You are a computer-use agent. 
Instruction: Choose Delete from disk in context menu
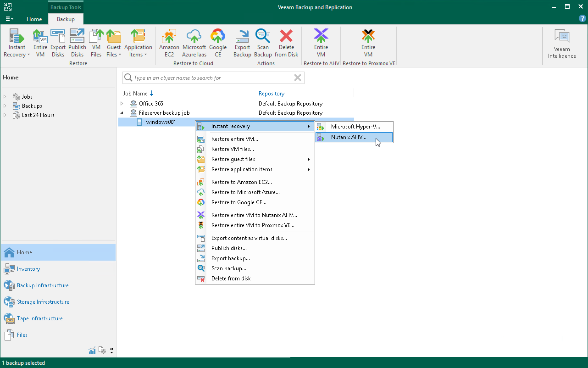(x=255, y=279)
